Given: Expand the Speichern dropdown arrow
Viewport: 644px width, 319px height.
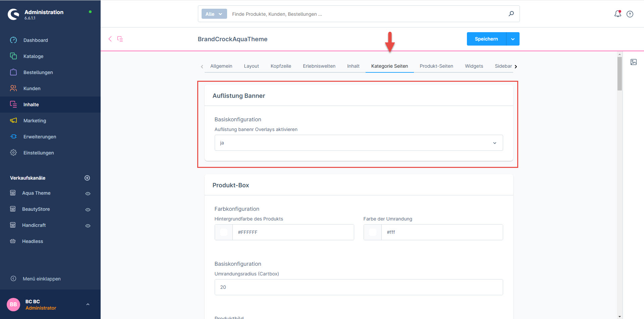Looking at the screenshot, I should pyautogui.click(x=513, y=39).
